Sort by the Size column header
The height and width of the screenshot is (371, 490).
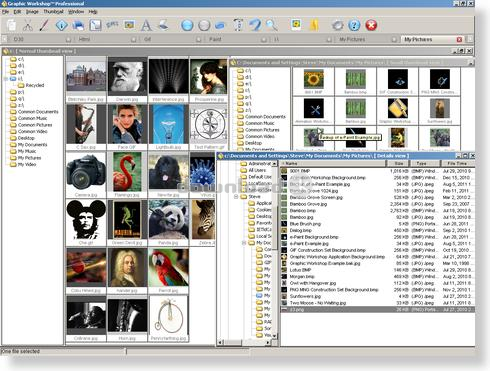click(x=399, y=164)
